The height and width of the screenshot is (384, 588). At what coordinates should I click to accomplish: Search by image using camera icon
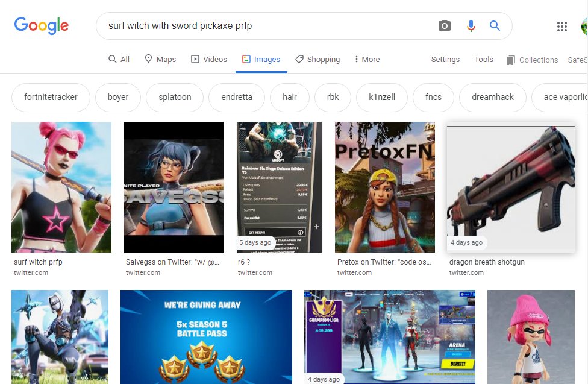(445, 26)
